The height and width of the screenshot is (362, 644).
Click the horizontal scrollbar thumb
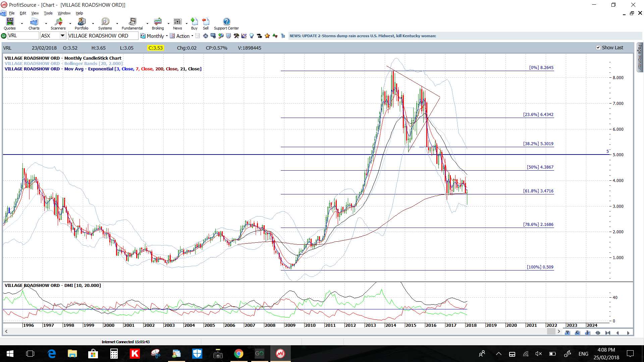click(x=551, y=331)
